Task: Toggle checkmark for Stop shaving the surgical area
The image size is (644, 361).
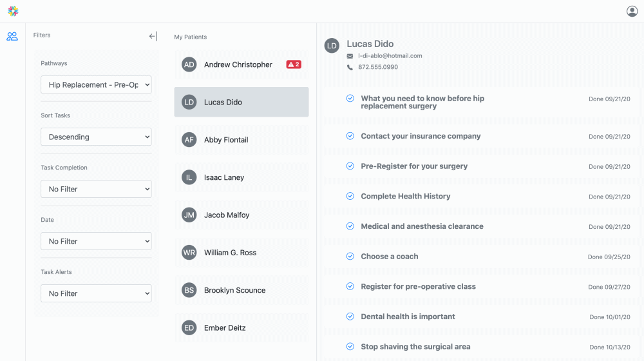Action: (x=350, y=347)
